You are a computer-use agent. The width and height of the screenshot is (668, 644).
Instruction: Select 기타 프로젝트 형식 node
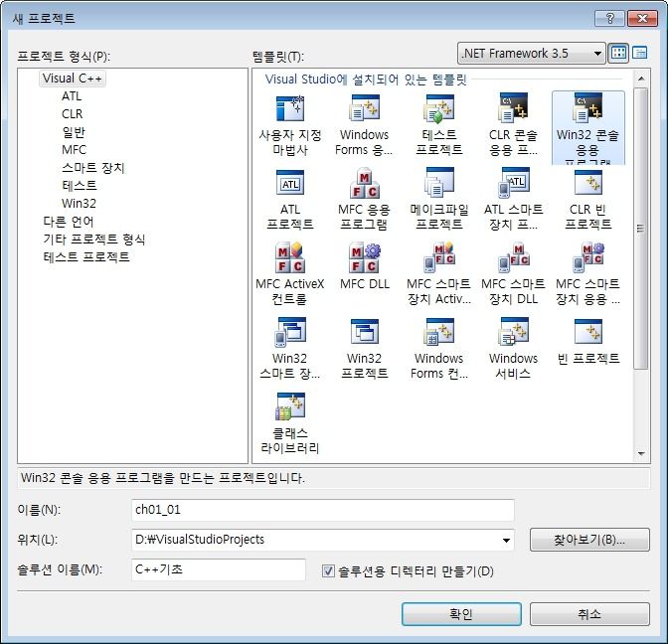tap(94, 240)
